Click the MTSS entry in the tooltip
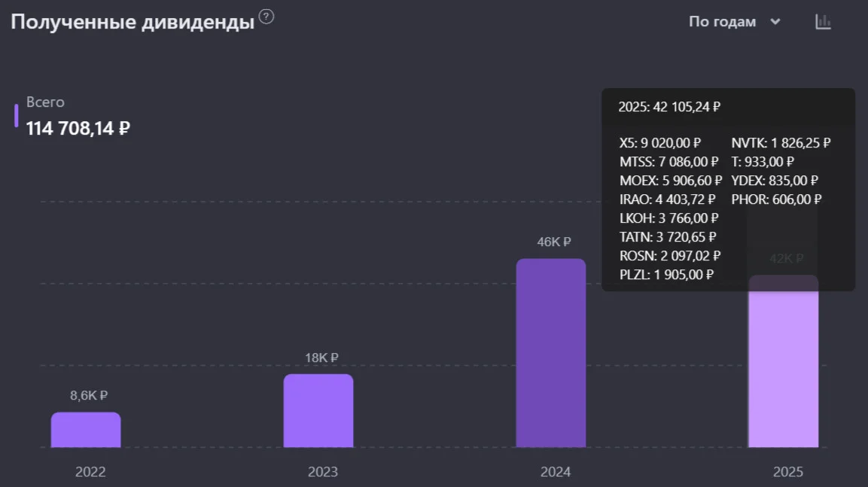The height and width of the screenshot is (487, 868). [669, 162]
